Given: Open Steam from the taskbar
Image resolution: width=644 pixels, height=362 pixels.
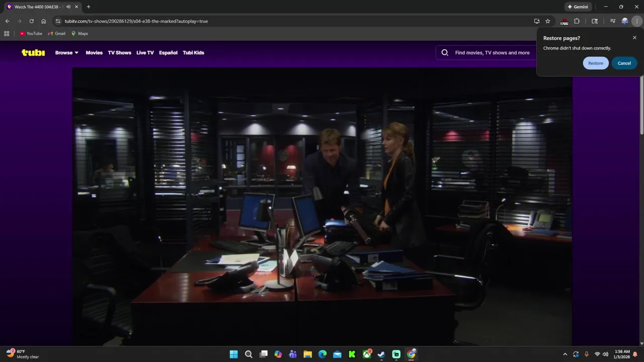Looking at the screenshot, I should click(381, 354).
